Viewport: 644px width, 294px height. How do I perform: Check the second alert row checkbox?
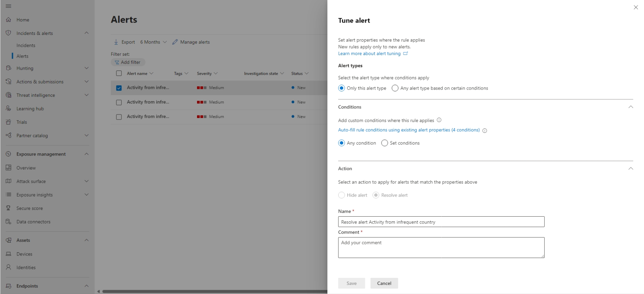tap(119, 103)
